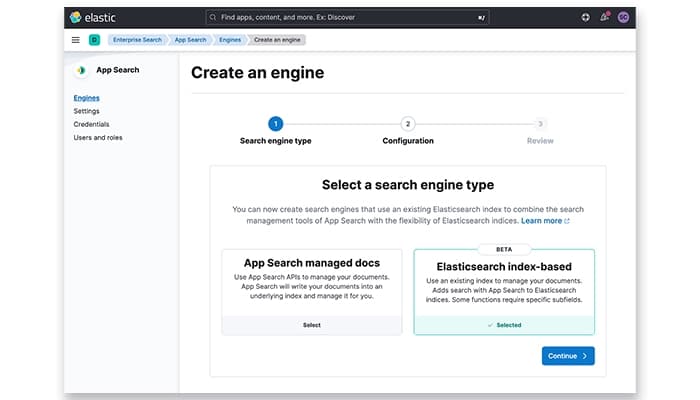Open the user avatar menu

click(623, 17)
